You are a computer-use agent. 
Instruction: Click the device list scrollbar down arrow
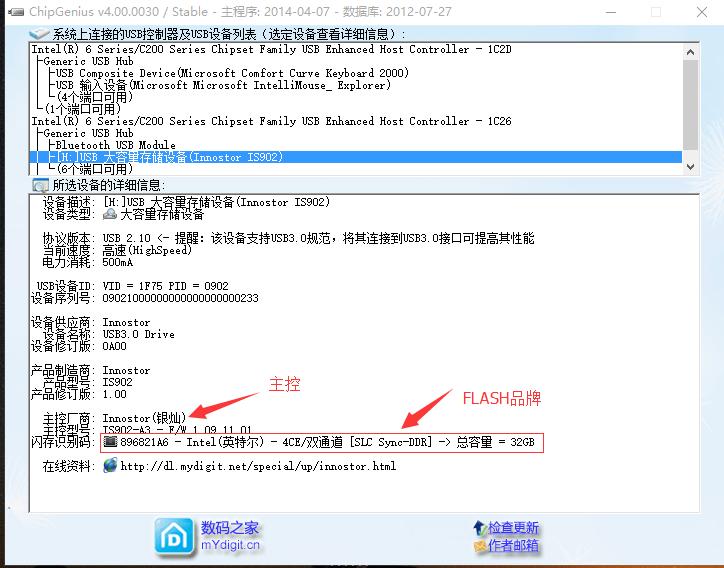(x=690, y=167)
